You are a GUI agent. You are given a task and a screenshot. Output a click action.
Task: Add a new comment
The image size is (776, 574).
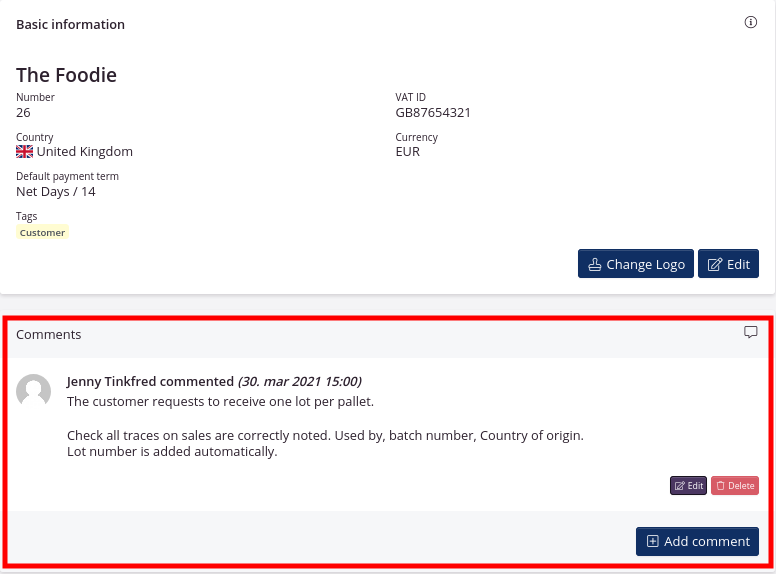[697, 541]
